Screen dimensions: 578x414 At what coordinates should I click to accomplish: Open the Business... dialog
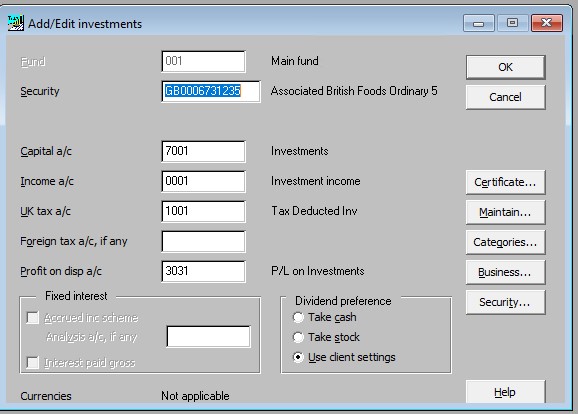pyautogui.click(x=505, y=272)
